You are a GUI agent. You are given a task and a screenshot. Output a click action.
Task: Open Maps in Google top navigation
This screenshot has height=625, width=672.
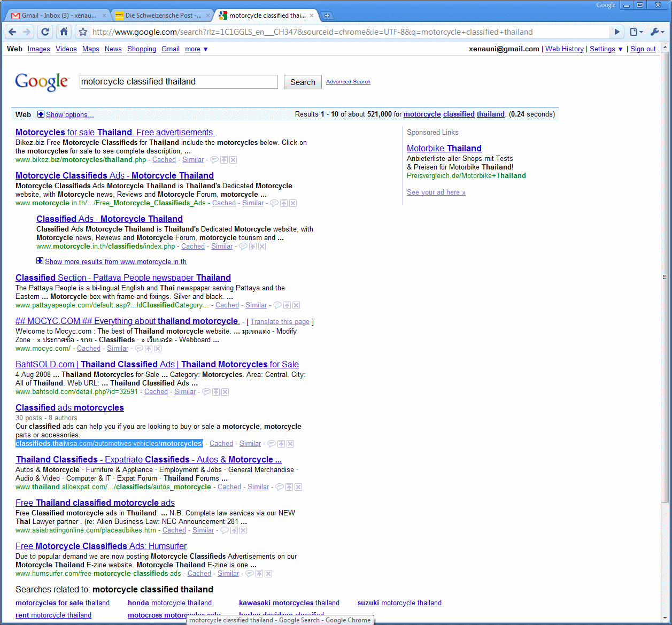pyautogui.click(x=91, y=49)
